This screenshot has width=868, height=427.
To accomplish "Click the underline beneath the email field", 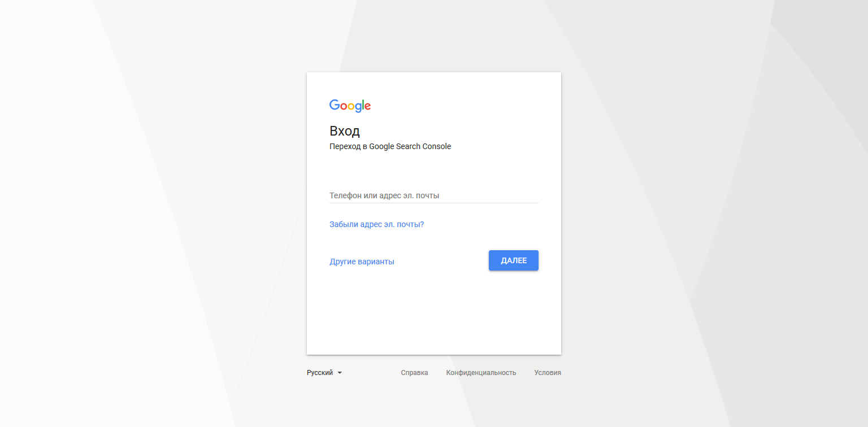I will pos(433,203).
